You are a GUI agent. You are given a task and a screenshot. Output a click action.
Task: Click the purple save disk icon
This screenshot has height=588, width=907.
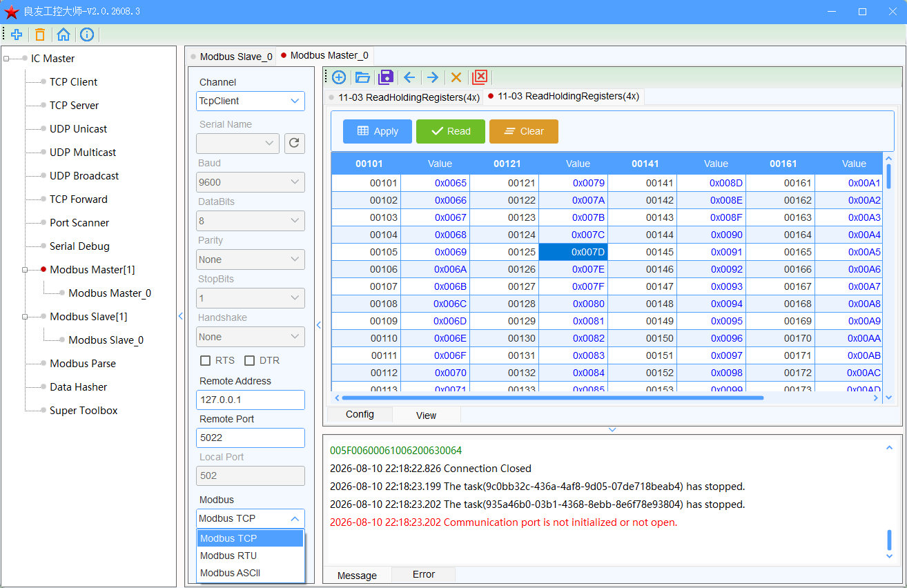pyautogui.click(x=386, y=77)
